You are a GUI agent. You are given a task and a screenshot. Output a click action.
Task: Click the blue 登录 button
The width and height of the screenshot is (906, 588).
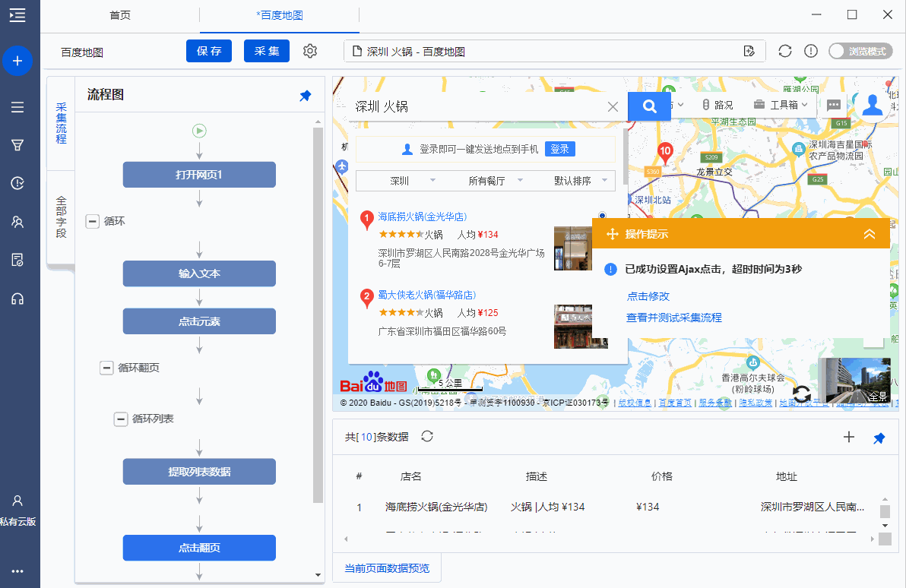point(560,149)
